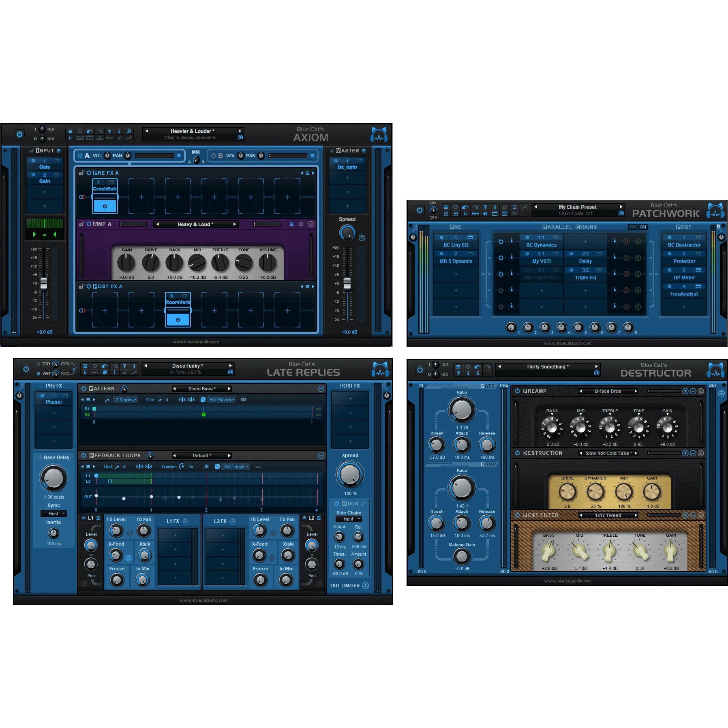Open the Patchwork main menu icon
The image size is (728, 728).
pyautogui.click(x=446, y=207)
